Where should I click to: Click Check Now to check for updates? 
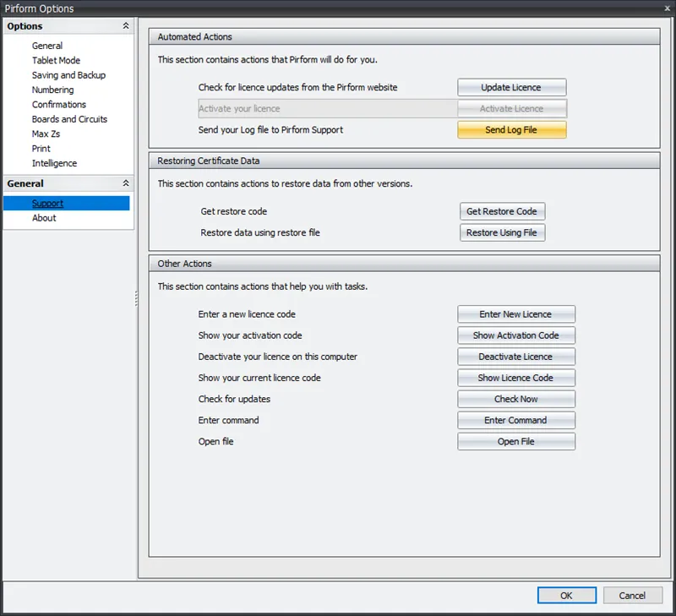tap(516, 398)
